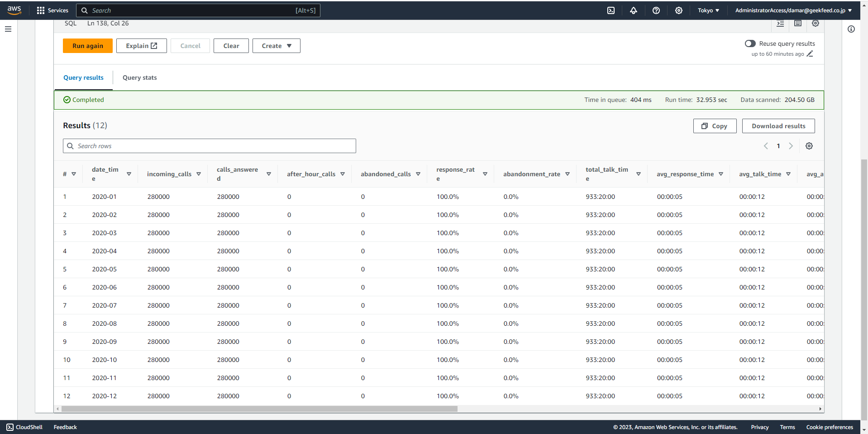Edit the reuse query results time
Image resolution: width=868 pixels, height=434 pixels.
coord(810,54)
